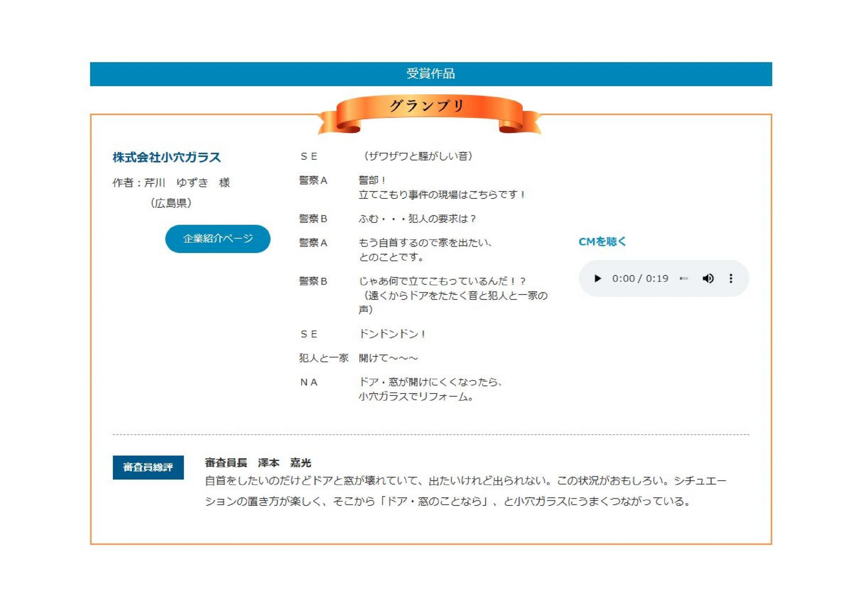Open audio player more options menu

click(731, 279)
